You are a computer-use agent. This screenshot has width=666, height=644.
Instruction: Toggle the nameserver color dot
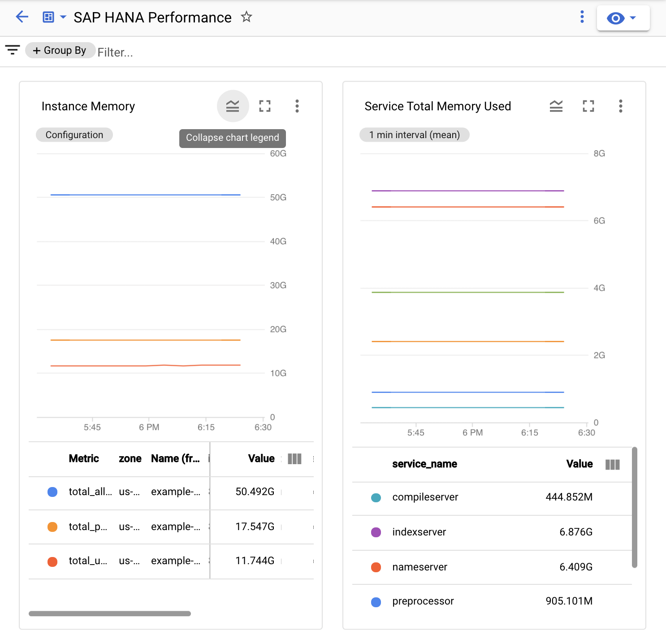376,567
